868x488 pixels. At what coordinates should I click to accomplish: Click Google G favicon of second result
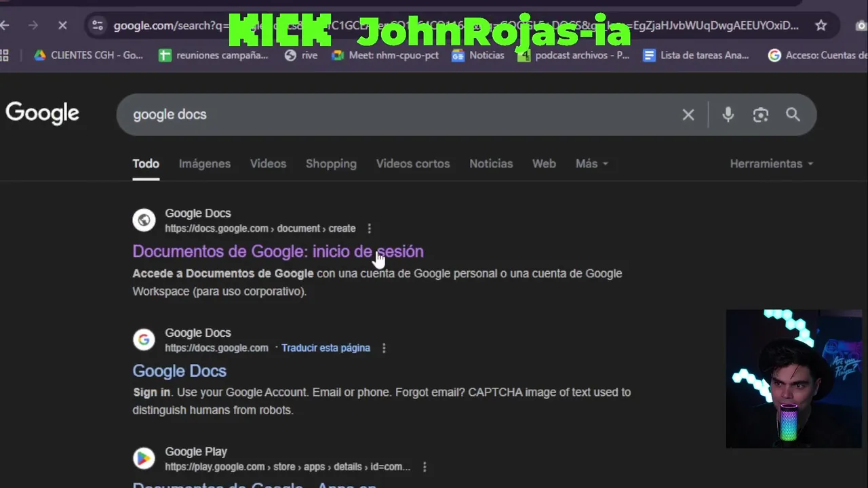coord(144,339)
